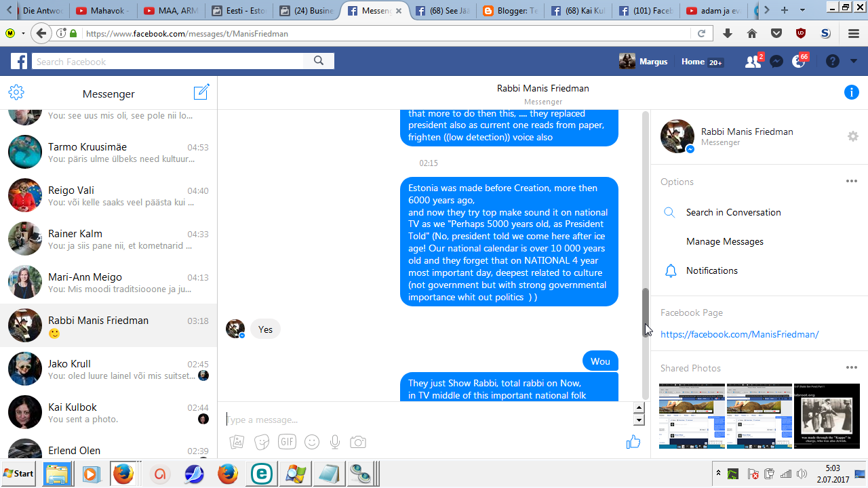
Task: Compose a new message
Action: [201, 92]
